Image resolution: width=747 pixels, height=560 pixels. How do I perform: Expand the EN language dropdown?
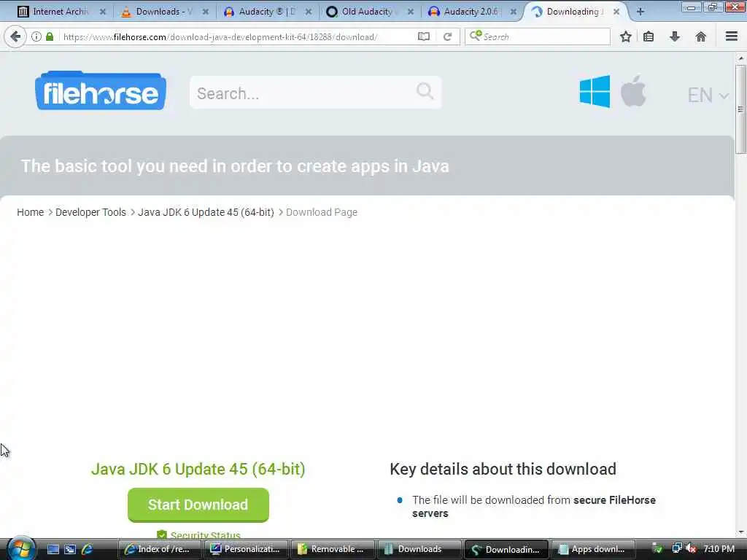708,96
